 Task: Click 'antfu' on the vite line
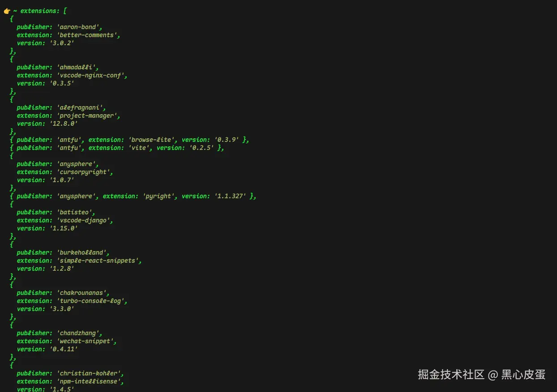[x=69, y=148]
